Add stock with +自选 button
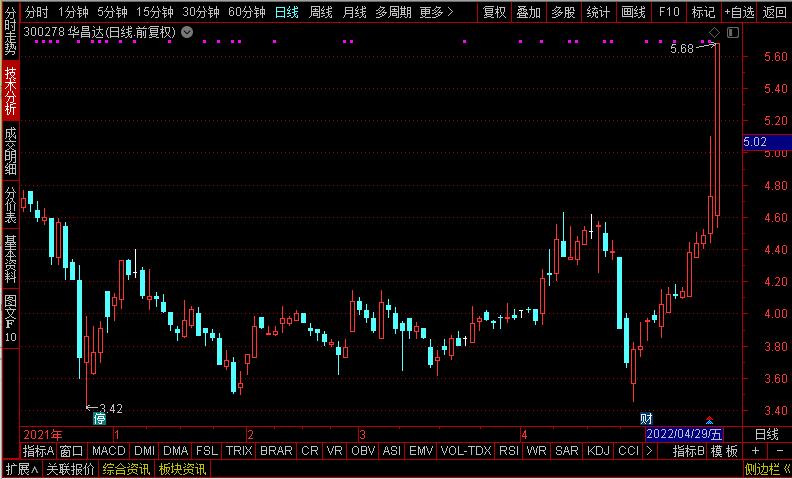Viewport: 792px width, 479px height. point(739,12)
